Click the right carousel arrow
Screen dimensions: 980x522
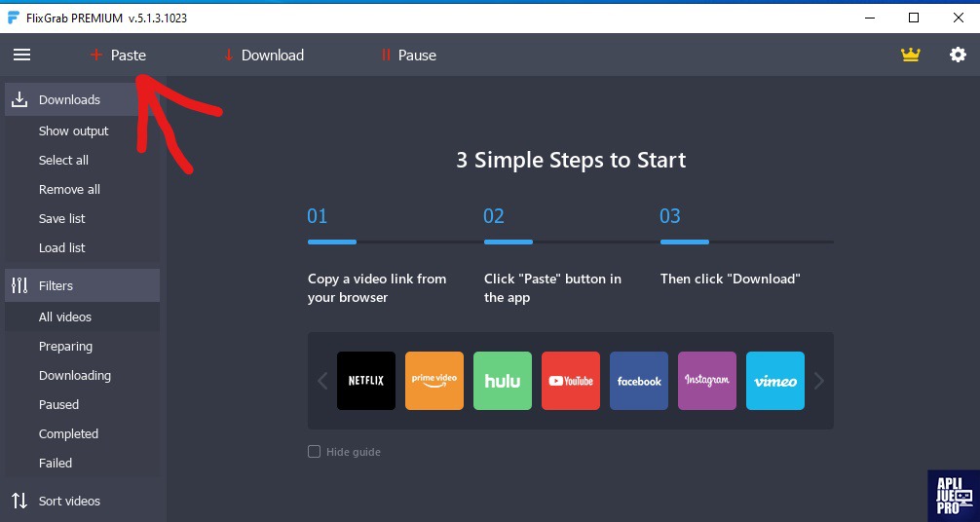coord(818,381)
